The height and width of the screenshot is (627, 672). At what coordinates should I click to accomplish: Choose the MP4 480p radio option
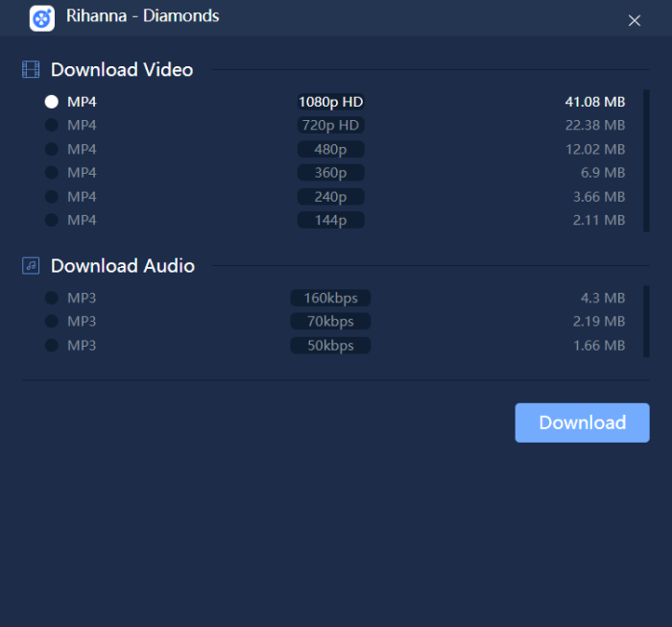point(52,149)
